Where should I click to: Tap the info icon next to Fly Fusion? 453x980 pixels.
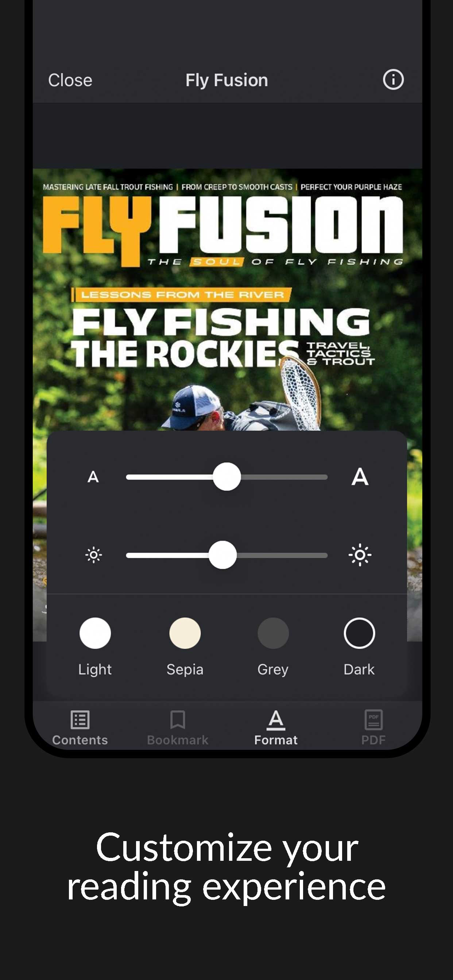pos(393,80)
